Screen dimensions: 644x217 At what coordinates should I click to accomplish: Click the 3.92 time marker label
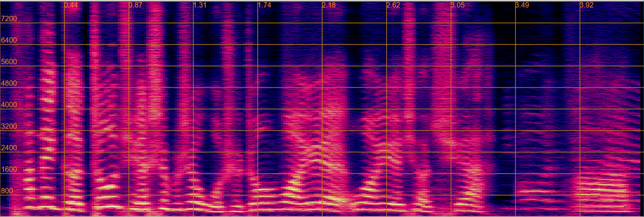pyautogui.click(x=586, y=5)
